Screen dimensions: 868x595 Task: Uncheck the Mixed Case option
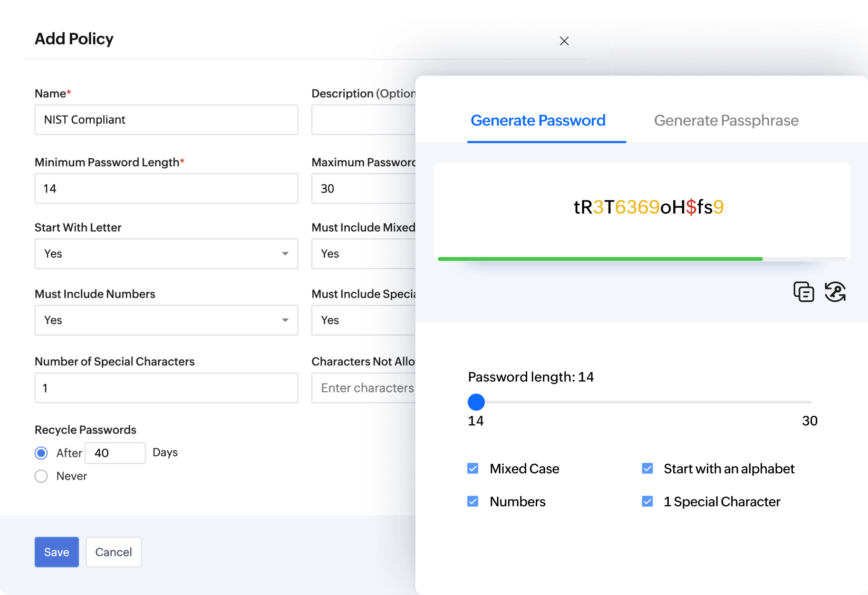click(x=473, y=468)
